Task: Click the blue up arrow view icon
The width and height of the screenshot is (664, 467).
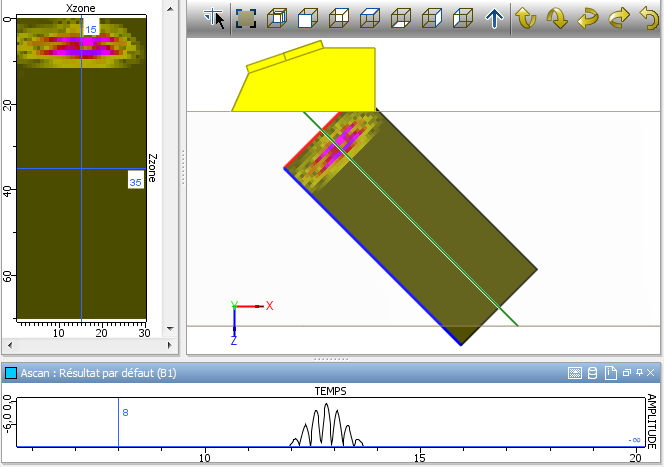Action: (x=494, y=18)
